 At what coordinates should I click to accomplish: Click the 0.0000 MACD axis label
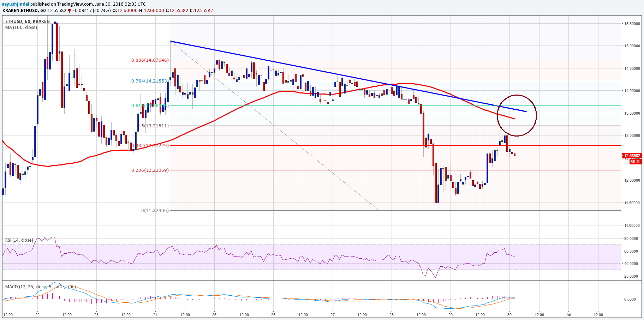pyautogui.click(x=630, y=299)
